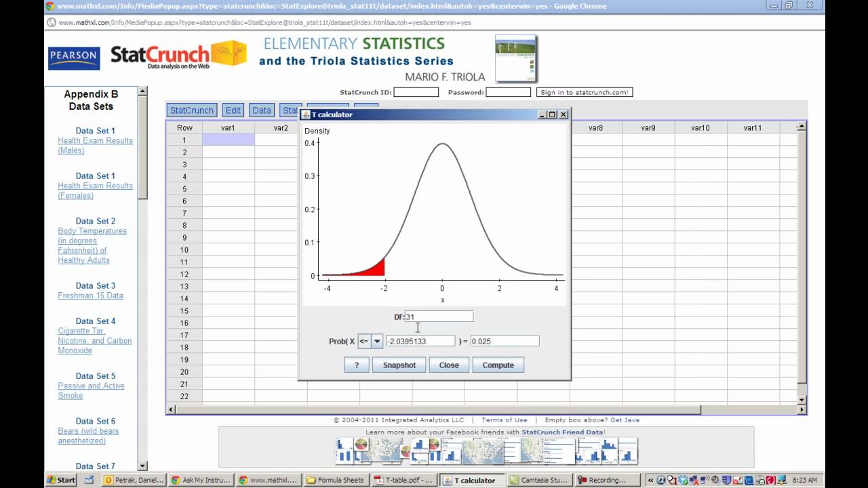The width and height of the screenshot is (868, 488).
Task: Click the DF input field
Action: pyautogui.click(x=439, y=317)
